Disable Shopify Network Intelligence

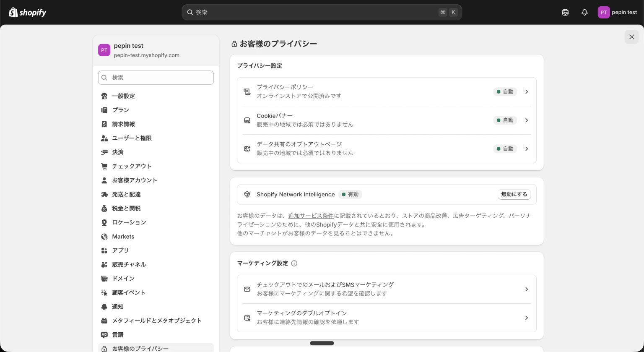(514, 194)
